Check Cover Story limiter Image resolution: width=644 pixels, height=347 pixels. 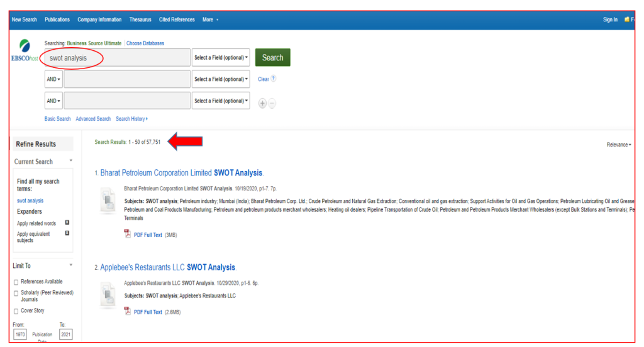[16, 311]
